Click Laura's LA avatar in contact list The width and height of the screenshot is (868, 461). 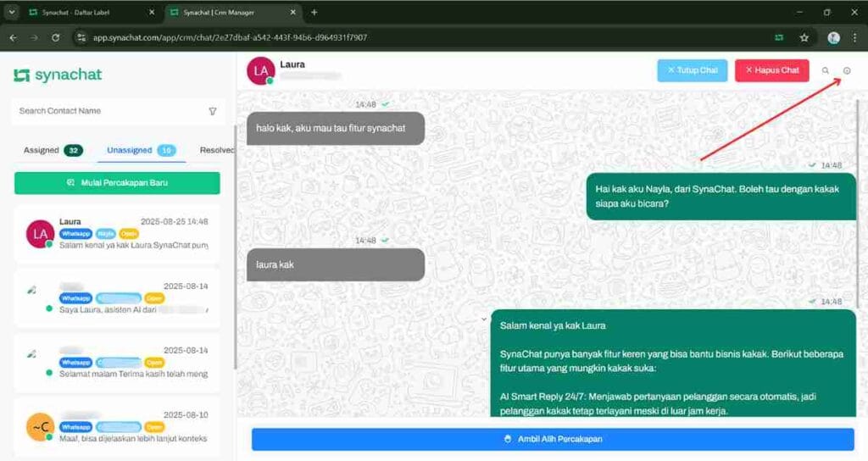(40, 234)
